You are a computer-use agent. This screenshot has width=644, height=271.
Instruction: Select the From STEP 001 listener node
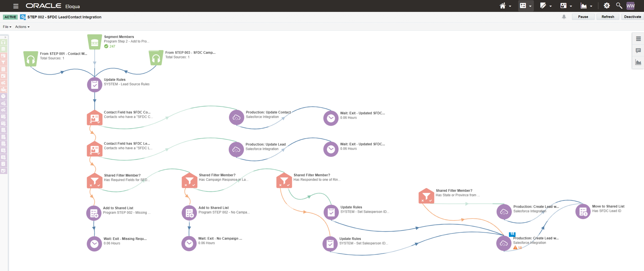tap(31, 59)
